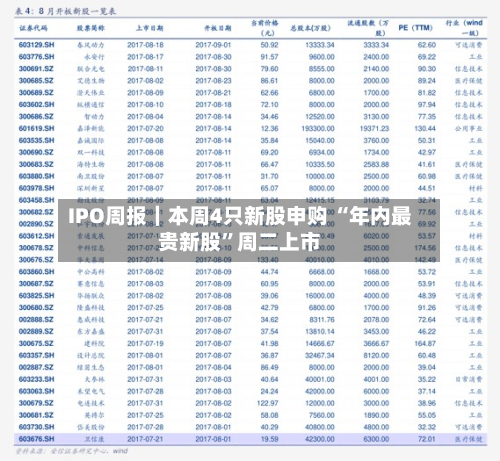This screenshot has width=500, height=461.
Task: Select stock code 603063.SH
Action: click(x=36, y=391)
